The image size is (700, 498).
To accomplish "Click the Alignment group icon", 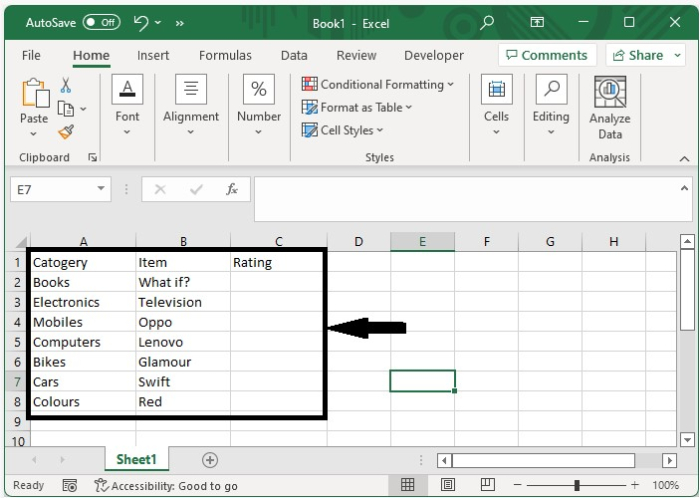I will (x=191, y=89).
